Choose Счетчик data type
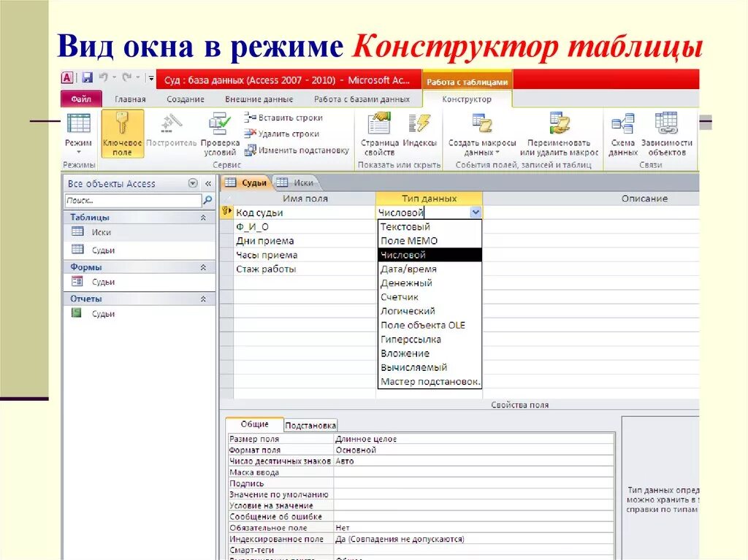Viewport: 748px width, 560px height. (430, 297)
